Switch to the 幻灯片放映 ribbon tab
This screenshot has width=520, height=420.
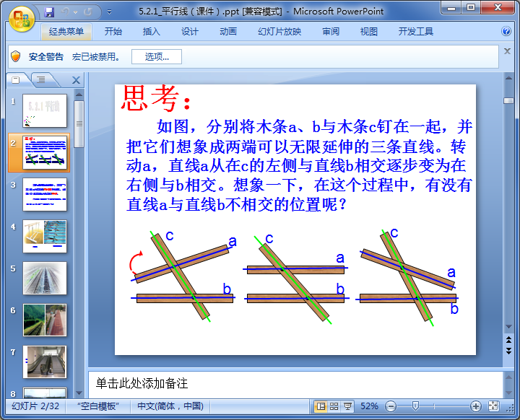pyautogui.click(x=279, y=32)
